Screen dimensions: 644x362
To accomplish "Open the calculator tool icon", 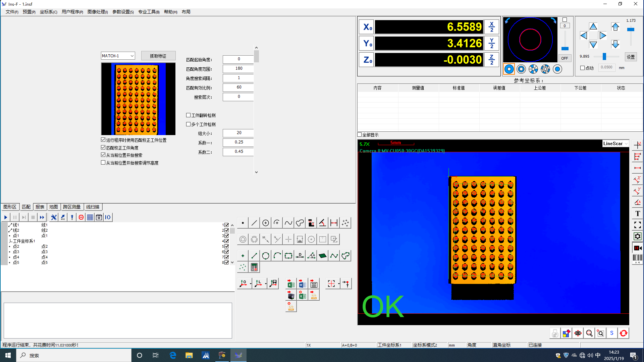I will [x=254, y=267].
